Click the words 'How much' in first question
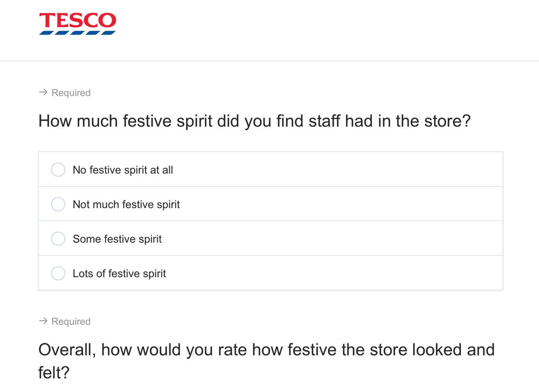The width and height of the screenshot is (539, 392). [x=78, y=121]
